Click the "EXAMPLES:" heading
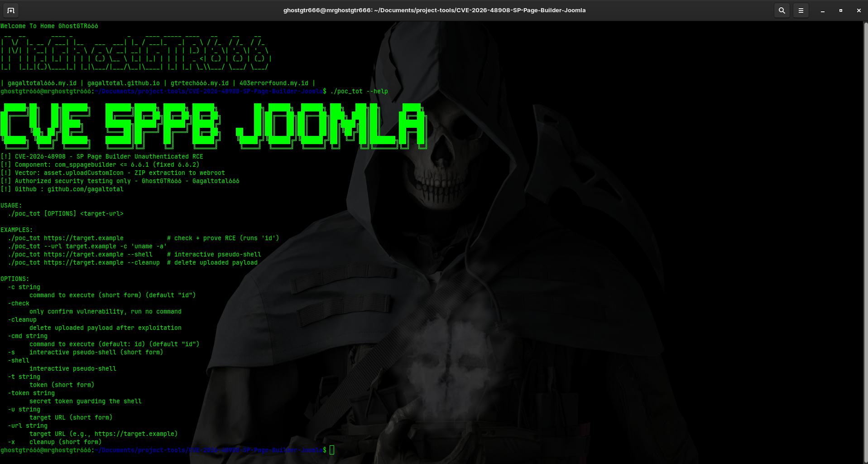 [17, 230]
